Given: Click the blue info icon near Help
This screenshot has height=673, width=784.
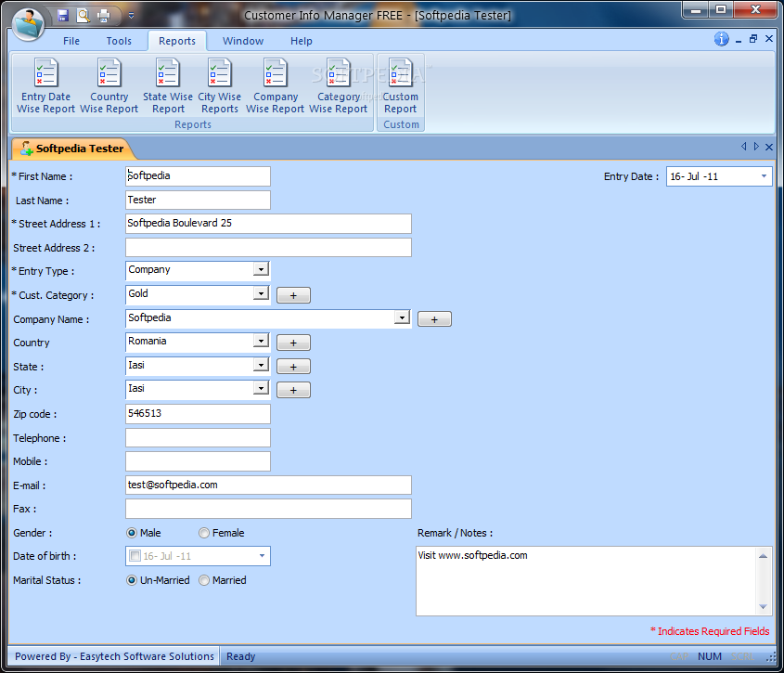Looking at the screenshot, I should click(721, 39).
